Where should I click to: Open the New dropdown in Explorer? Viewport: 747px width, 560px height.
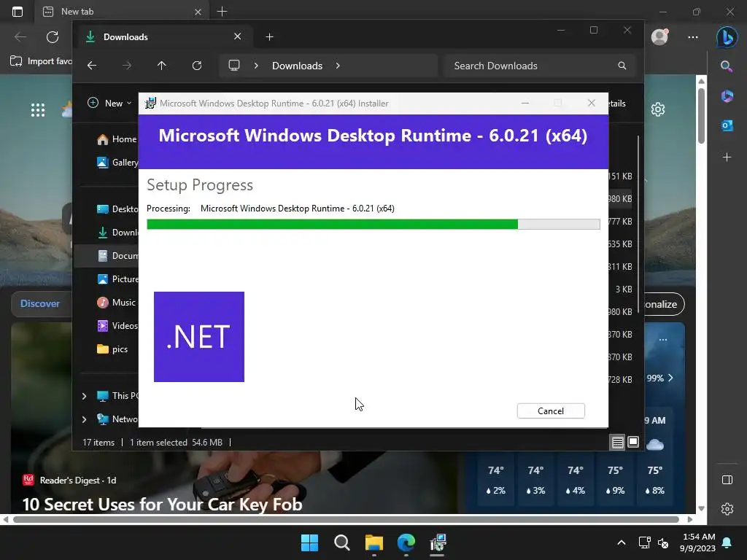(x=109, y=104)
